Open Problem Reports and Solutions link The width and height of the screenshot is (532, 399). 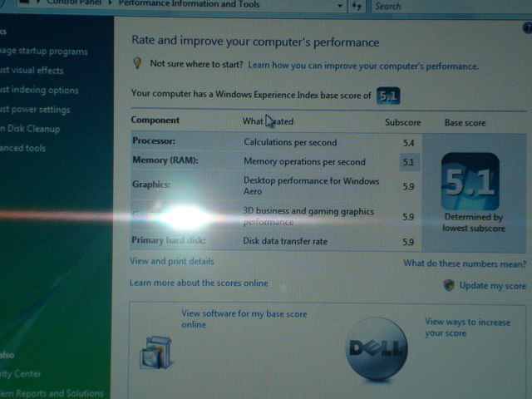[52, 393]
